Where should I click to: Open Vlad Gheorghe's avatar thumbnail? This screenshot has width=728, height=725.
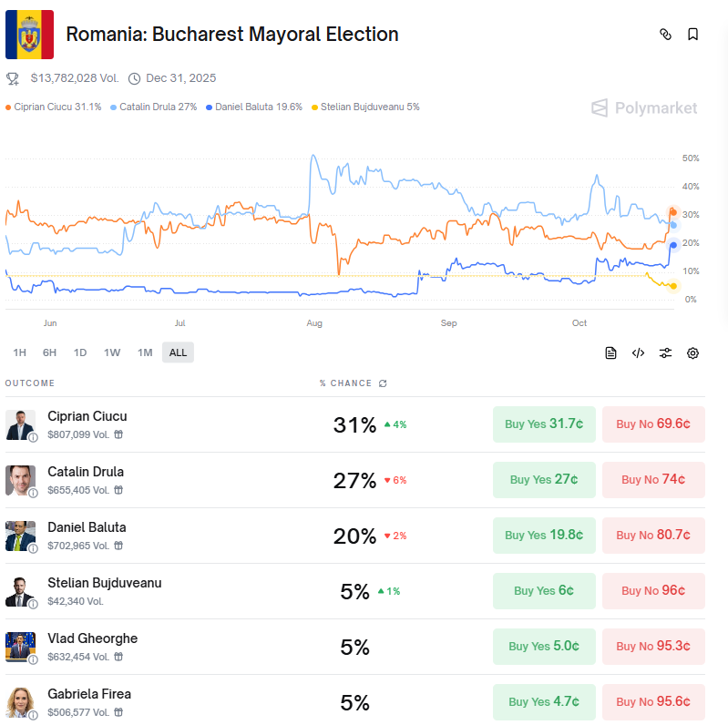coord(20,647)
